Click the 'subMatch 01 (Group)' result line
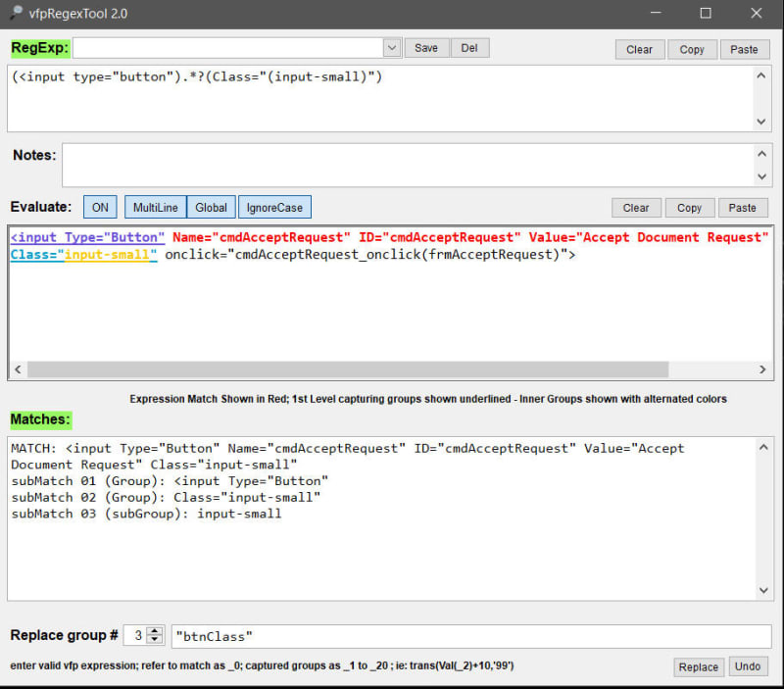 pos(170,481)
